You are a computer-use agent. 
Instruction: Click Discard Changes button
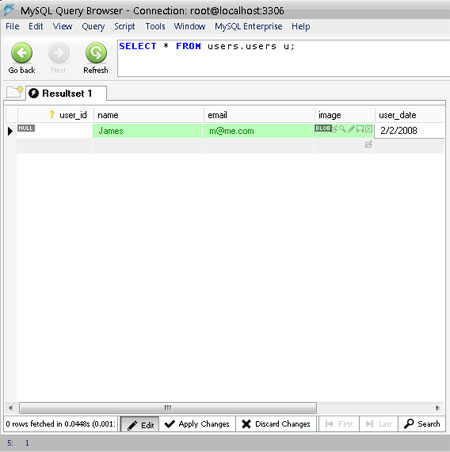pyautogui.click(x=276, y=424)
